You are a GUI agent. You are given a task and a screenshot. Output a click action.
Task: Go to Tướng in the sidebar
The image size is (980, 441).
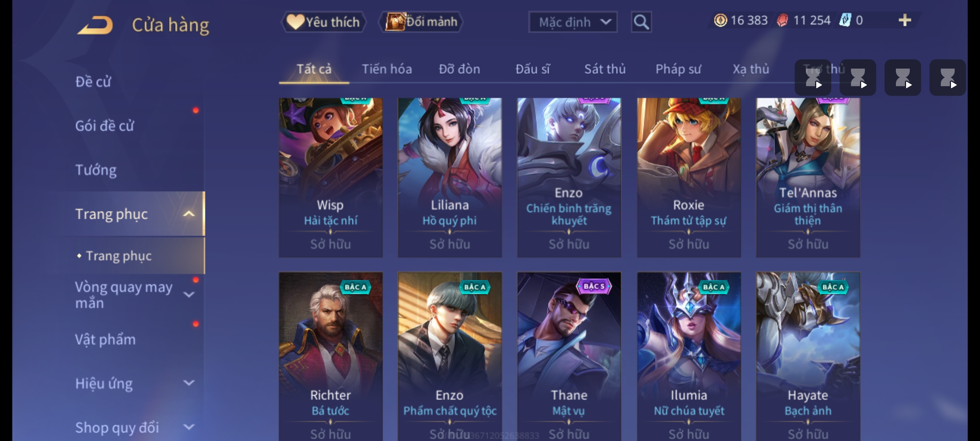tap(96, 170)
